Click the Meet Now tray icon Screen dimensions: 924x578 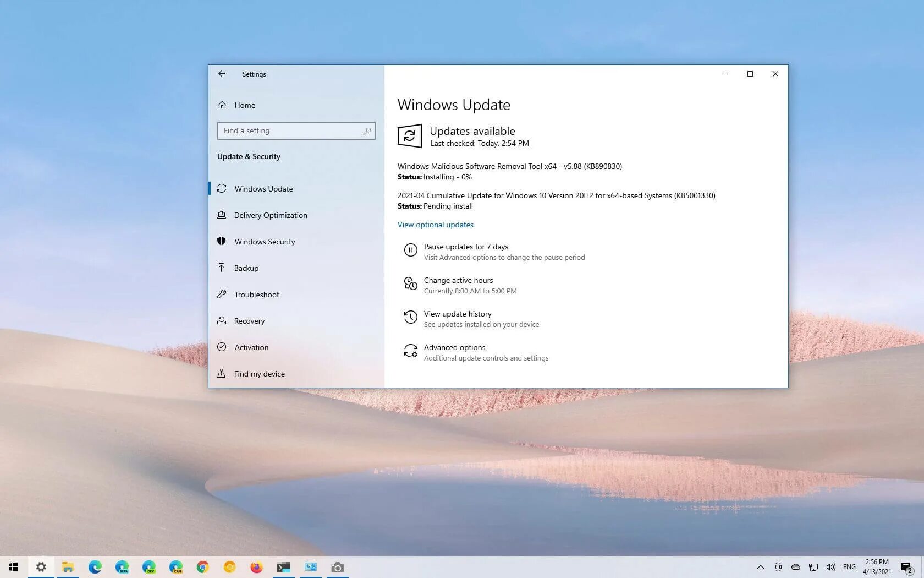(778, 567)
